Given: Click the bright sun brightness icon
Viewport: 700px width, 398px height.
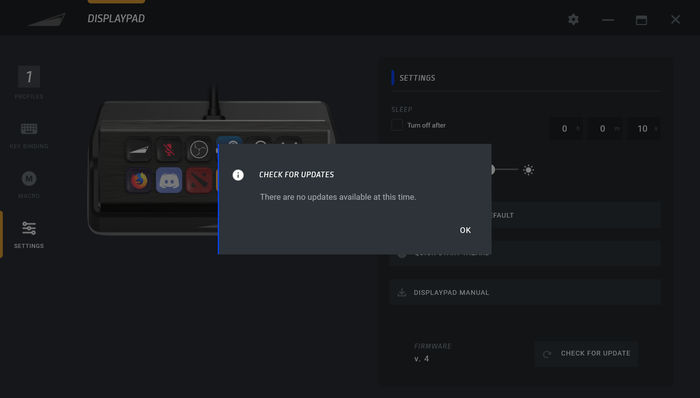Looking at the screenshot, I should (x=528, y=170).
